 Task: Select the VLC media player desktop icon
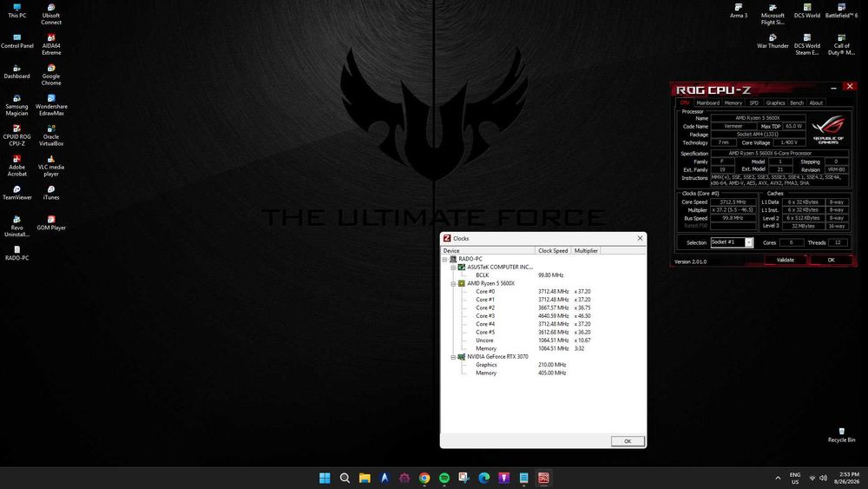[x=51, y=166]
